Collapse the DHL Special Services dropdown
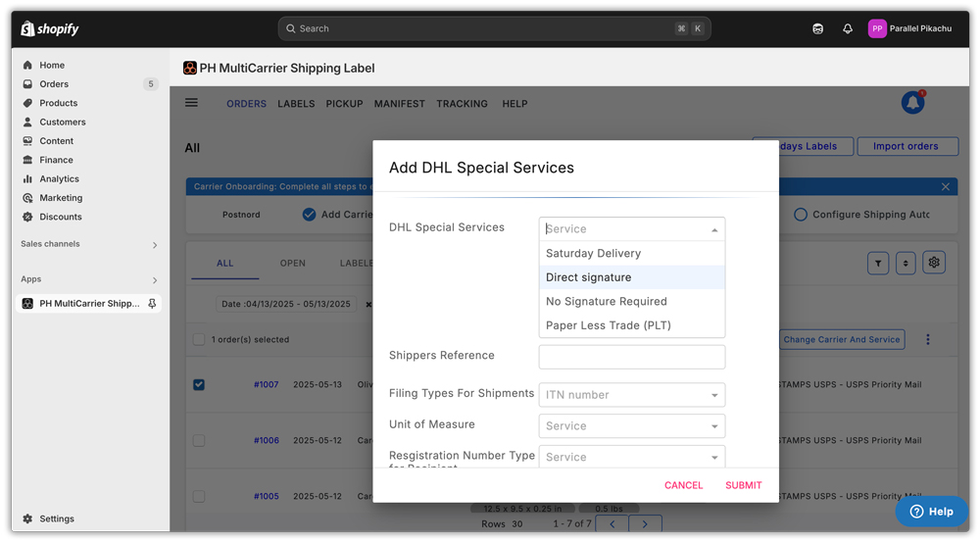Viewport: 980px width, 543px height. pos(713,229)
